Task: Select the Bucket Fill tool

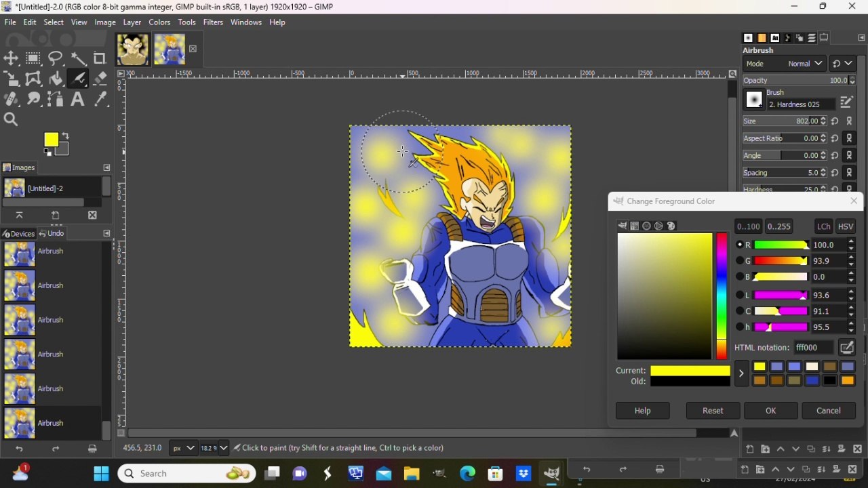Action: coord(56,79)
